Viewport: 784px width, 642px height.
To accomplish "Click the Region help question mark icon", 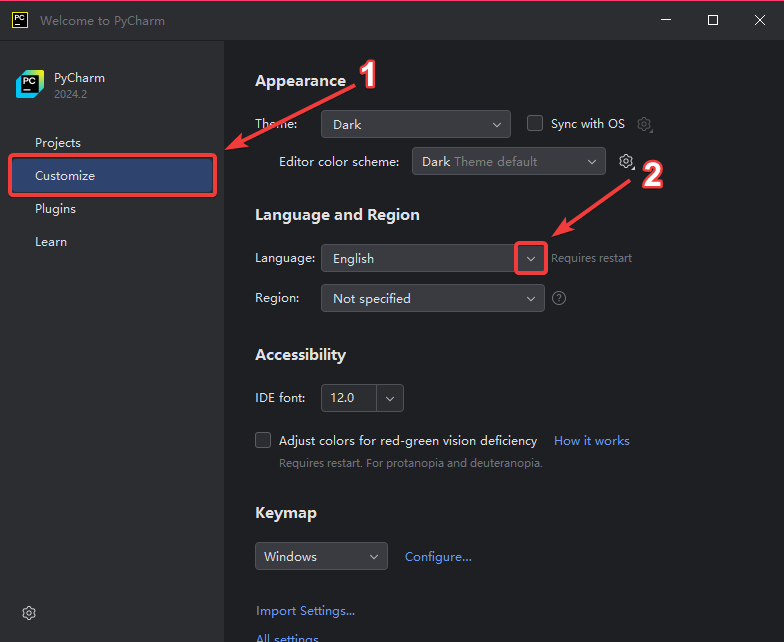I will click(559, 298).
